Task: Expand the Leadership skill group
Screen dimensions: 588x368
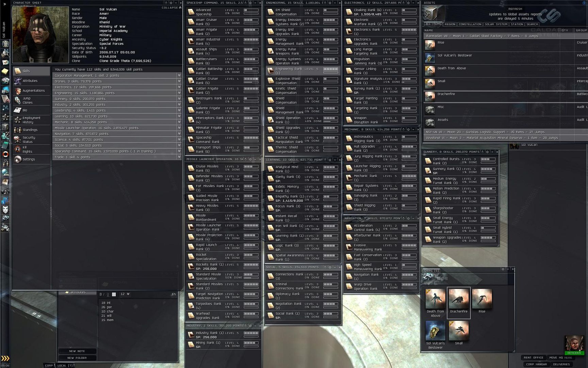Action: tap(179, 110)
